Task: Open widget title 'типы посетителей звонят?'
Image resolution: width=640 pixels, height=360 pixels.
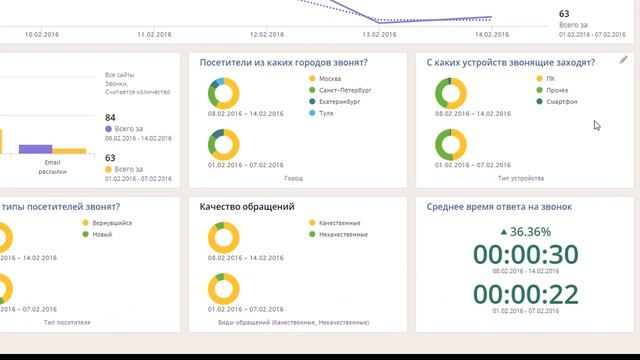Action: click(x=60, y=207)
